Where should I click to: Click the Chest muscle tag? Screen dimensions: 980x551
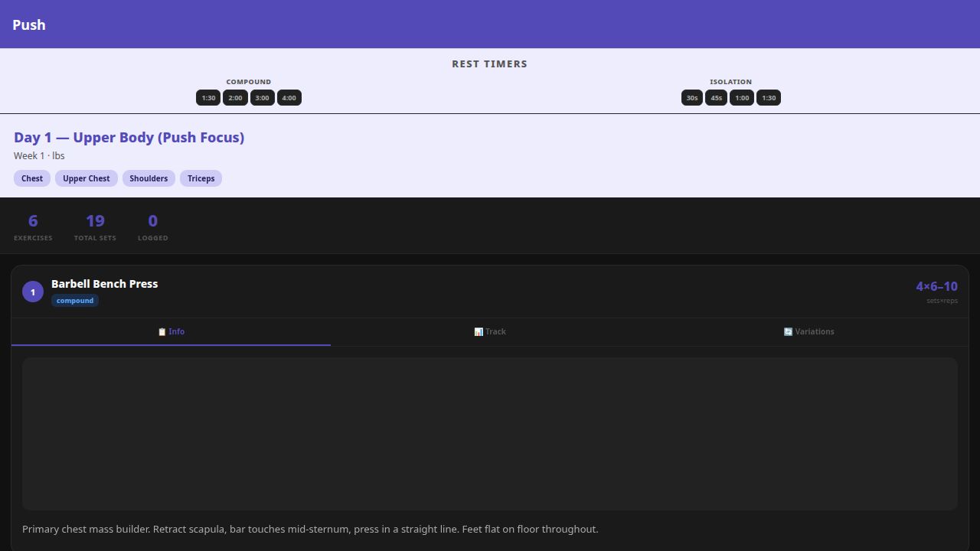pos(32,178)
